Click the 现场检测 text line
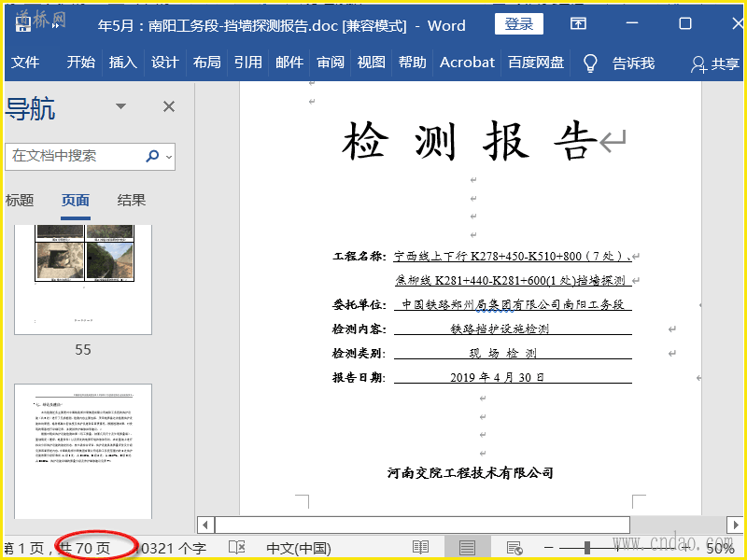Screen dimensions: 747x560 pos(503,354)
